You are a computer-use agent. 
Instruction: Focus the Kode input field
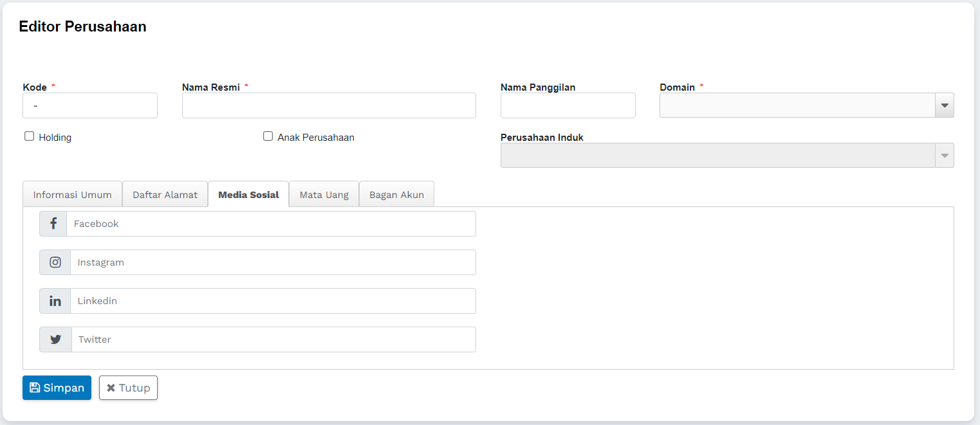tap(90, 105)
